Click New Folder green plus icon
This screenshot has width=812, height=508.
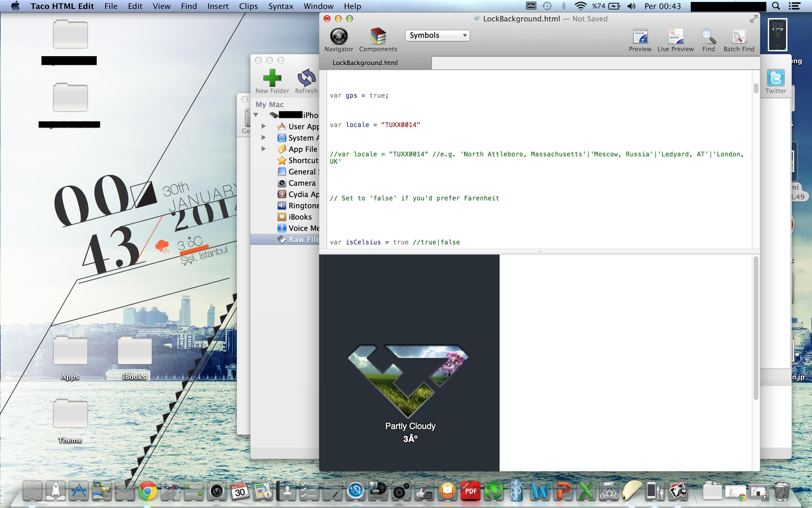pyautogui.click(x=272, y=81)
